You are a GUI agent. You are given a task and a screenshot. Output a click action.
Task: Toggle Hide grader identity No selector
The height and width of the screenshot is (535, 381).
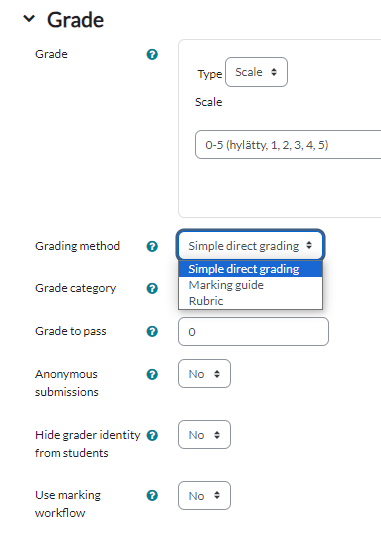pyautogui.click(x=204, y=435)
